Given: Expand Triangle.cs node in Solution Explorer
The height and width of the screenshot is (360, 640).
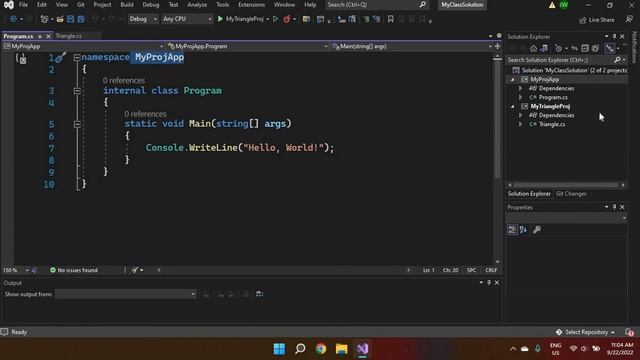Looking at the screenshot, I should pos(520,124).
